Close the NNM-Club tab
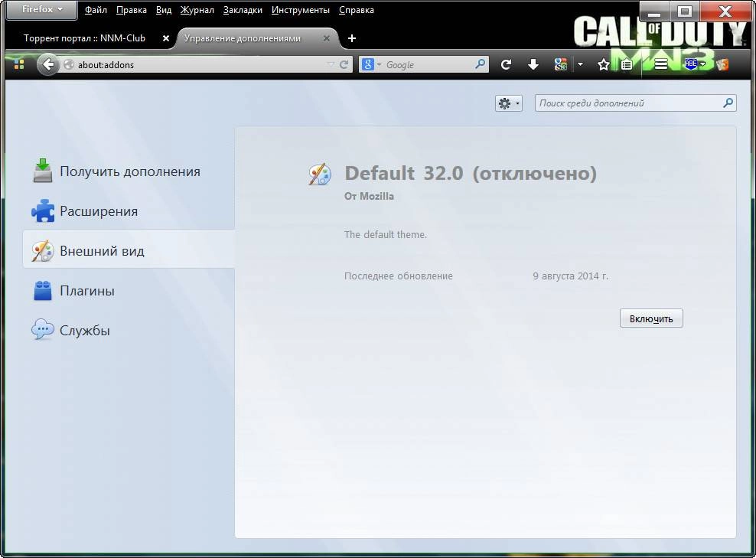Viewport: 756px width, 558px height. 166,38
